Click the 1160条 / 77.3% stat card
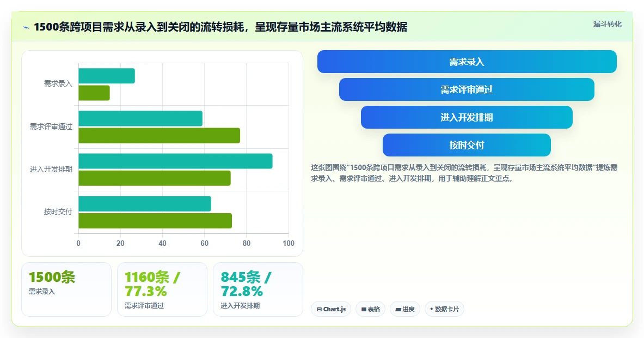The width and height of the screenshot is (644, 338). (x=162, y=289)
